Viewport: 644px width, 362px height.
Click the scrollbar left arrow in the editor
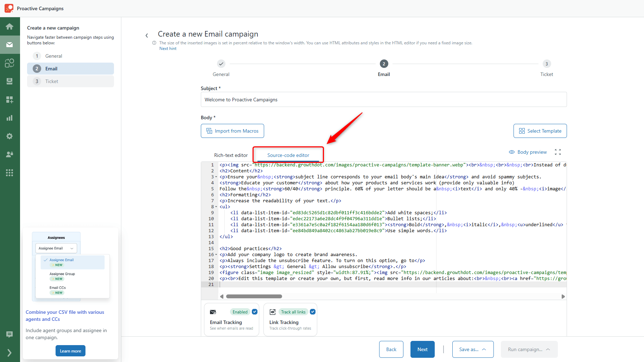coord(222,297)
